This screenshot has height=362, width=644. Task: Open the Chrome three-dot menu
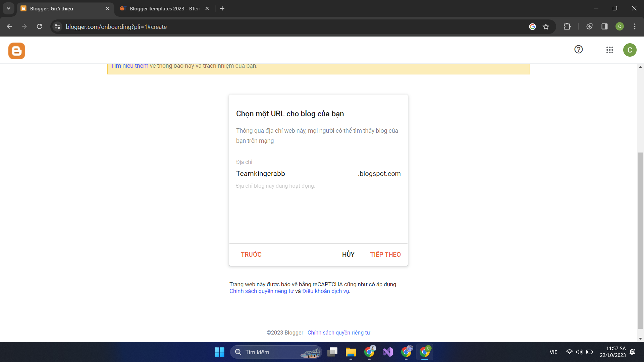click(635, 27)
